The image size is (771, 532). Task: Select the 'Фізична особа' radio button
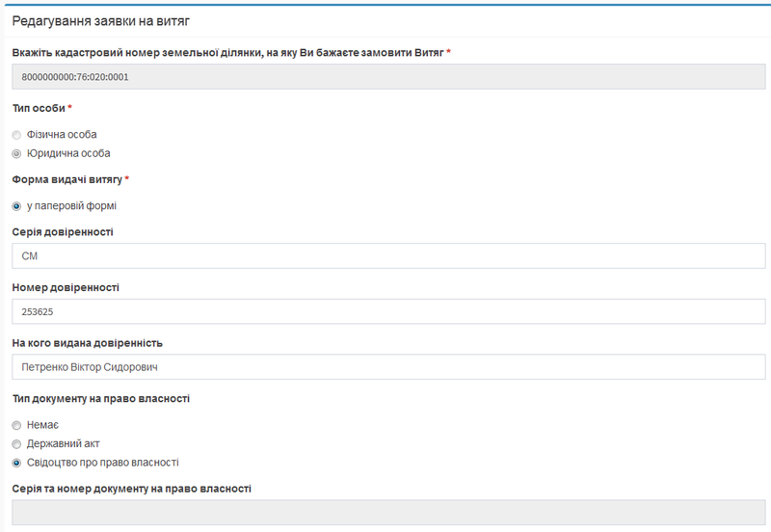click(x=16, y=135)
